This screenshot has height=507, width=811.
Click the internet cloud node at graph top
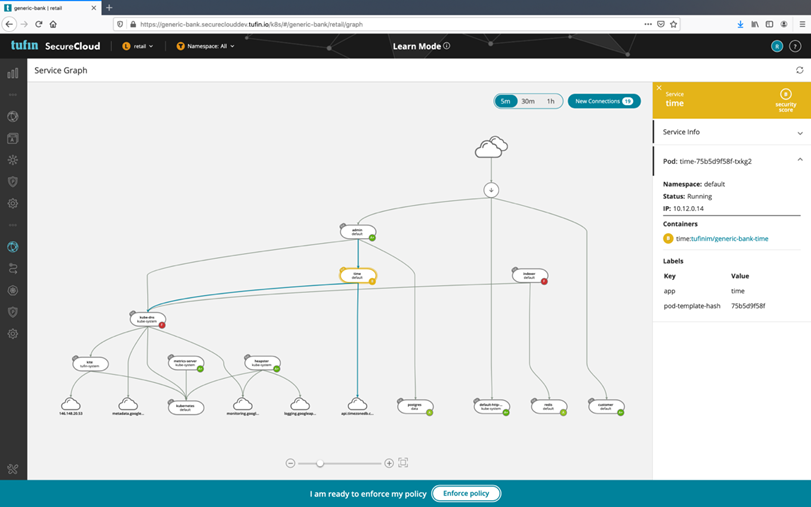[491, 147]
